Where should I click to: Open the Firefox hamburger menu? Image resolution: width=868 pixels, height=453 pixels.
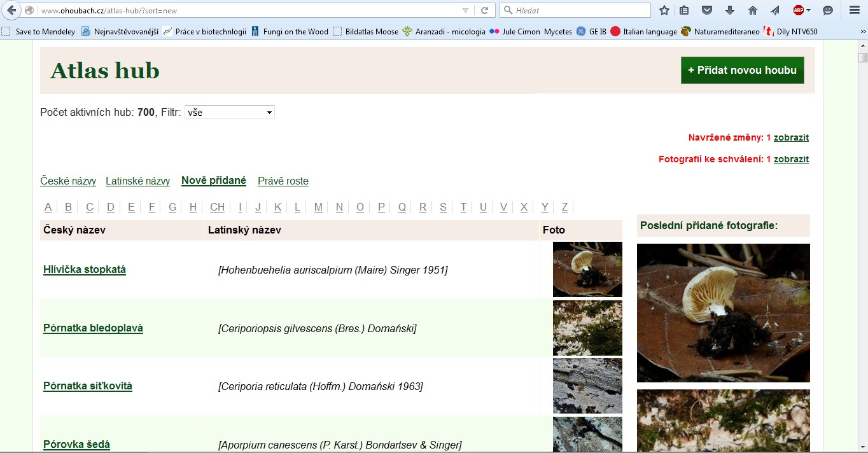(x=855, y=10)
